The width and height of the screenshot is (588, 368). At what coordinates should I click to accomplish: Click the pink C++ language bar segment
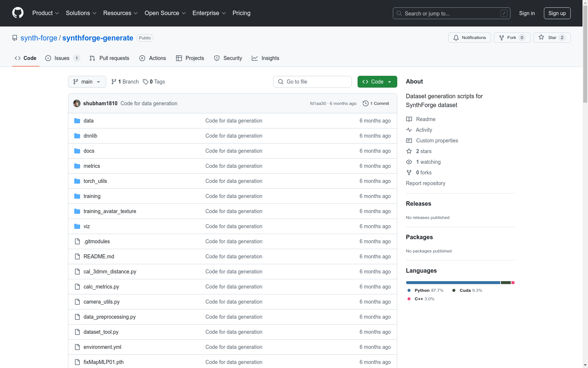[x=513, y=283]
